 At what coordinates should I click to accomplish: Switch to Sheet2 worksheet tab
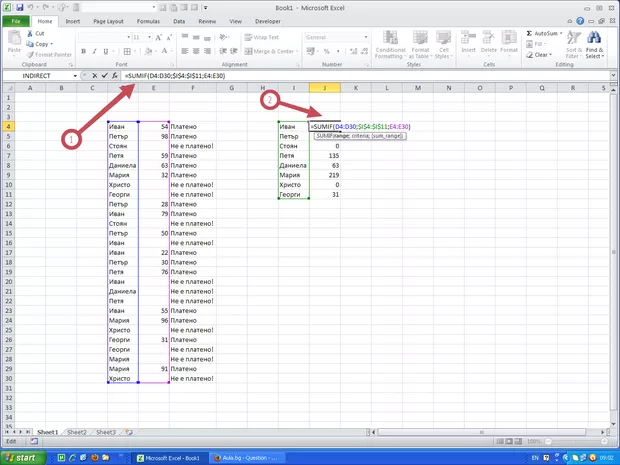pyautogui.click(x=77, y=432)
